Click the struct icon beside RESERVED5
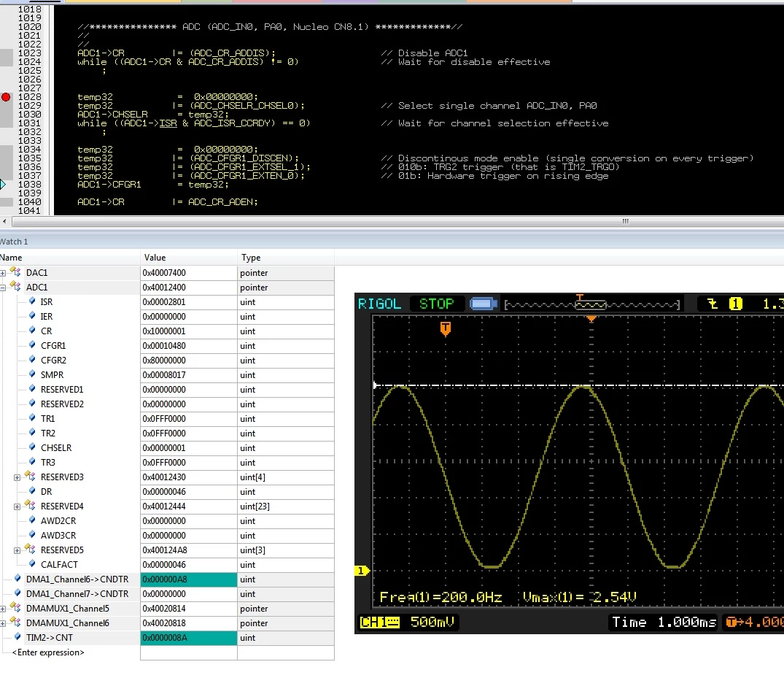 click(30, 550)
